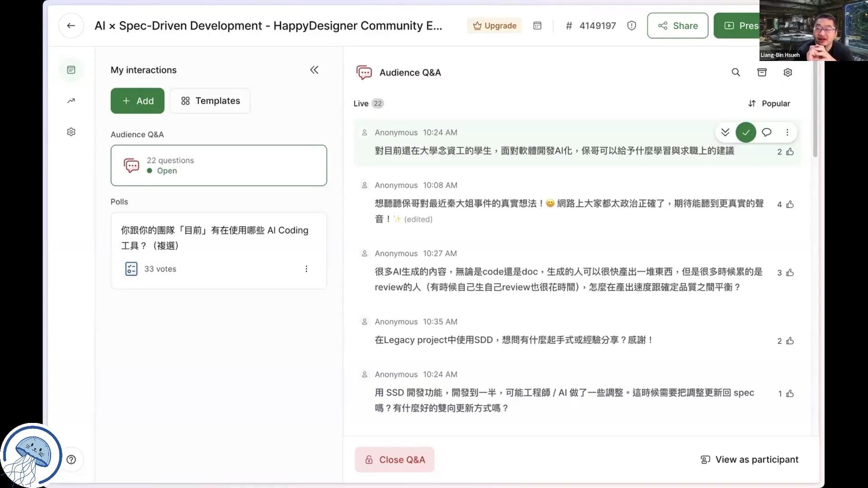Open the Interactions tab in the sidebar
This screenshot has height=488, width=868.
[71, 70]
